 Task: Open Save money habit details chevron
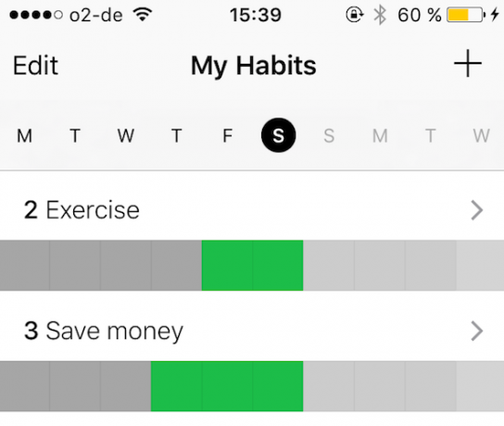click(477, 331)
